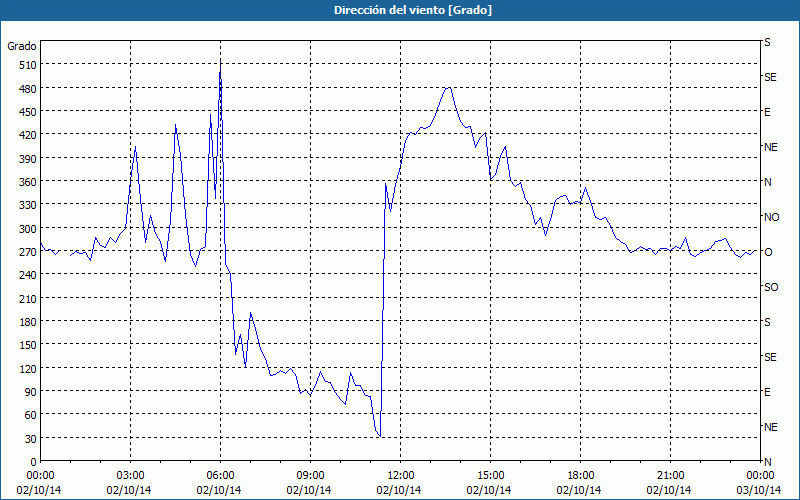Image resolution: width=800 pixels, height=500 pixels.
Task: Click the SE compass label level with 480
Action: point(770,77)
